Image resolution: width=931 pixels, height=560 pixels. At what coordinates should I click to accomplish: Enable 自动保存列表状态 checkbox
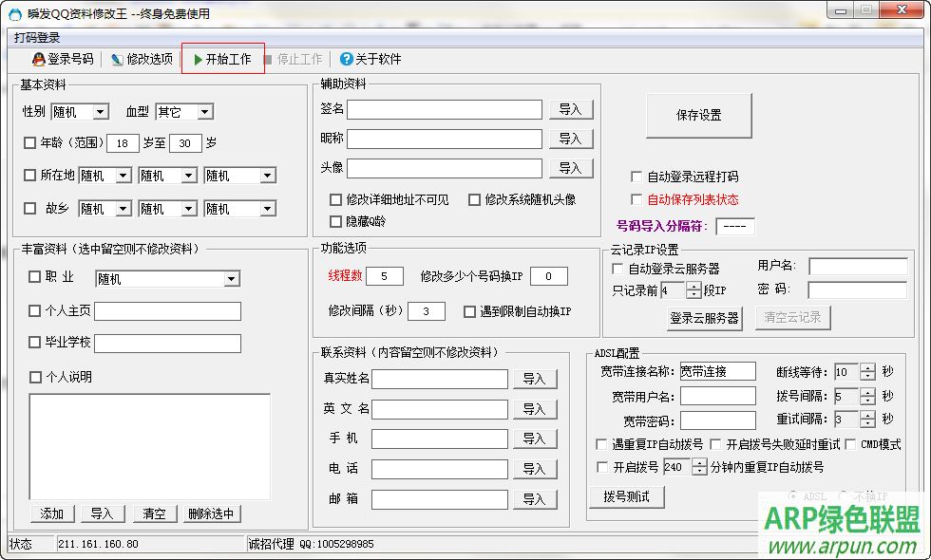click(636, 199)
